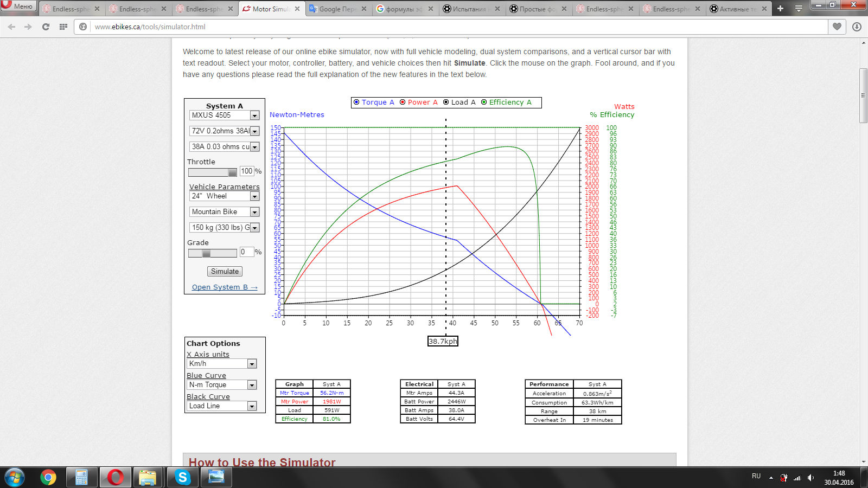Expand the MXUS 4505 motor dropdown
The height and width of the screenshot is (488, 868).
tap(254, 115)
